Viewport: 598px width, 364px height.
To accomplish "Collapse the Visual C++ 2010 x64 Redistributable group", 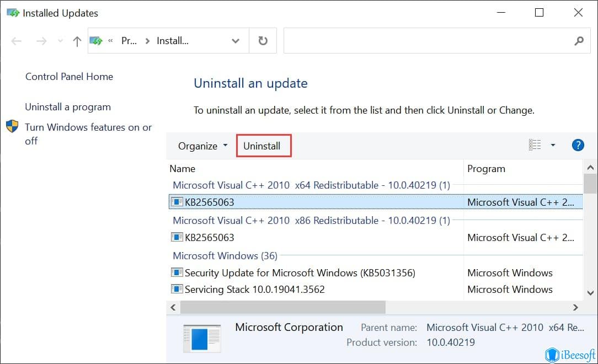I will 311,185.
